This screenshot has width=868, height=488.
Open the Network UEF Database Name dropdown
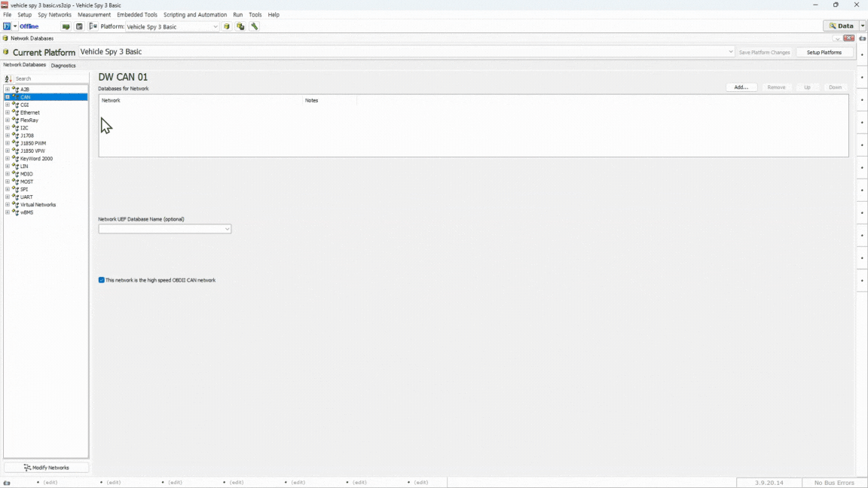227,229
